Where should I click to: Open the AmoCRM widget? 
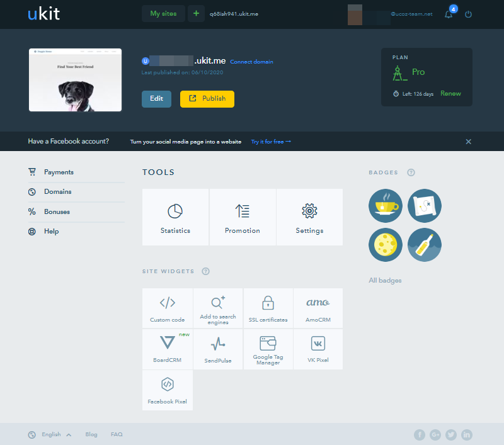[x=318, y=308]
